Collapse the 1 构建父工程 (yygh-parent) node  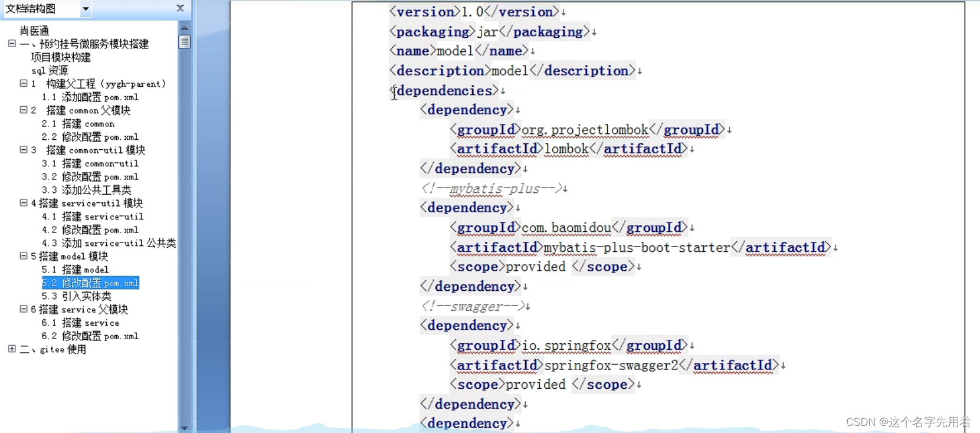click(x=24, y=84)
